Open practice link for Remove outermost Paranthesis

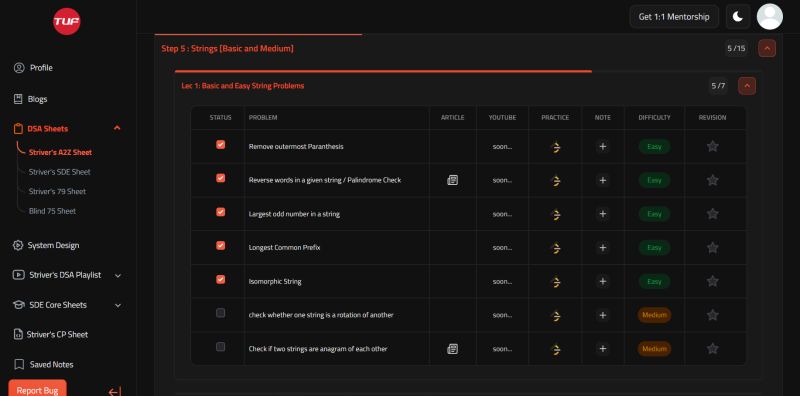point(556,147)
